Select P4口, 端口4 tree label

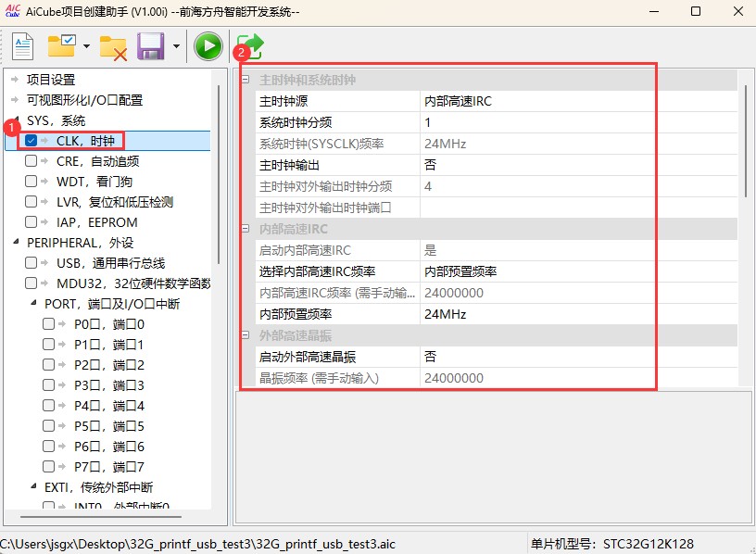click(109, 406)
